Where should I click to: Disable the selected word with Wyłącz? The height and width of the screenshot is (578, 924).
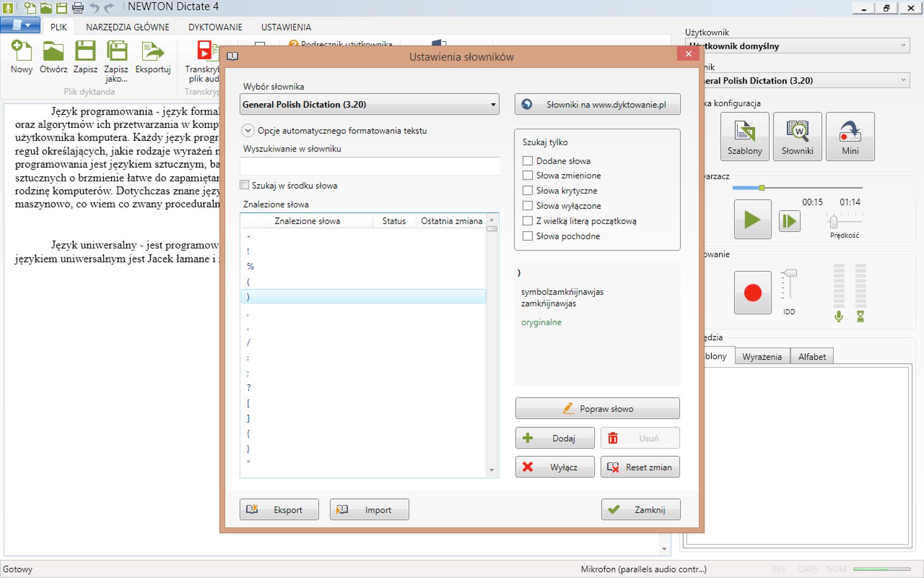pyautogui.click(x=555, y=467)
